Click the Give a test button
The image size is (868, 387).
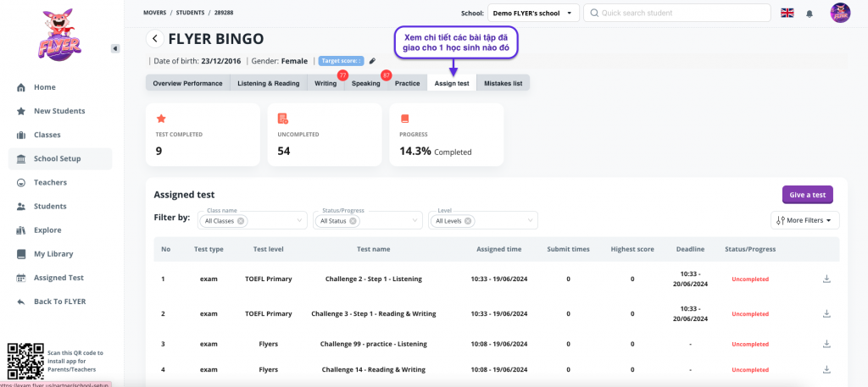tap(807, 195)
